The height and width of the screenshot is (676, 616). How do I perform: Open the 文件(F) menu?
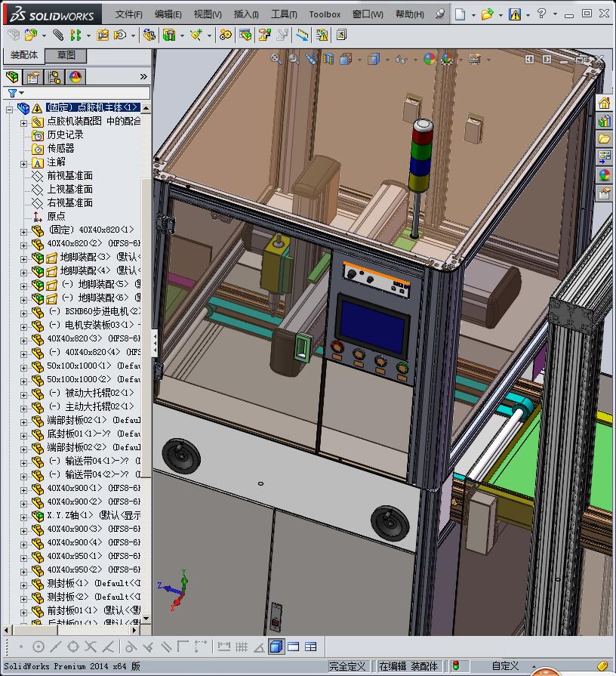coord(129,14)
